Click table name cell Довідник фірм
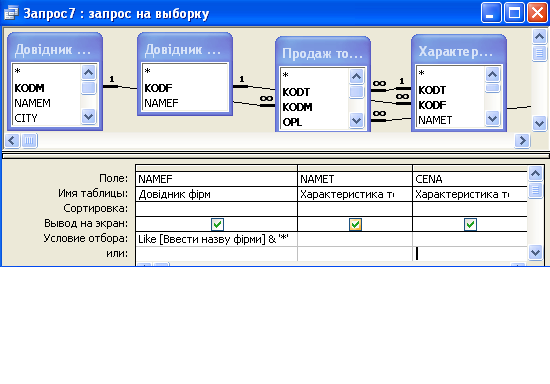 coord(216,194)
